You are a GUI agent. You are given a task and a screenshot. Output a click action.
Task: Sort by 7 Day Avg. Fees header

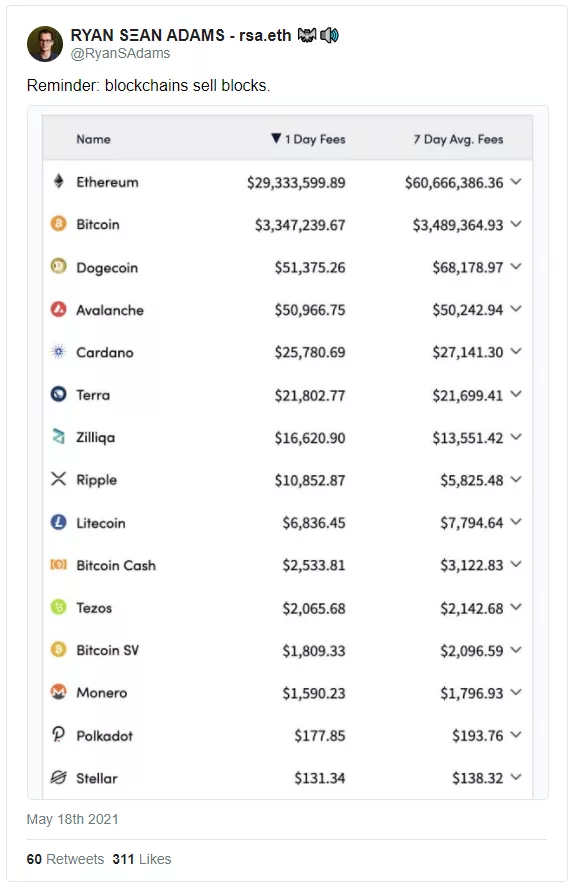[458, 139]
